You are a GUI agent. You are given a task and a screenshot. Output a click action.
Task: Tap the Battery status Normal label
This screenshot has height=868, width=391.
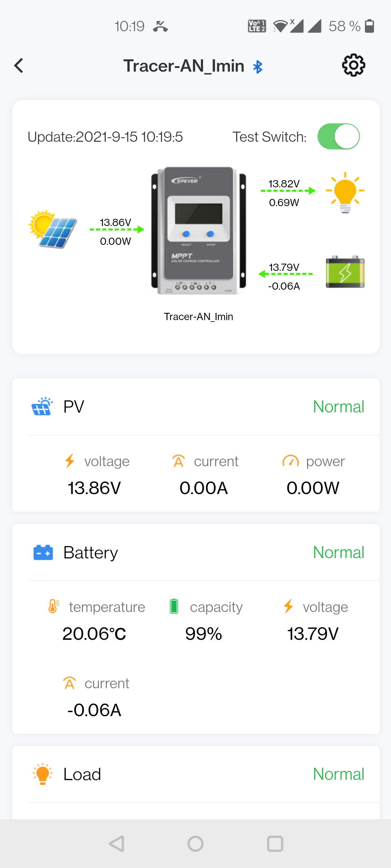[338, 553]
